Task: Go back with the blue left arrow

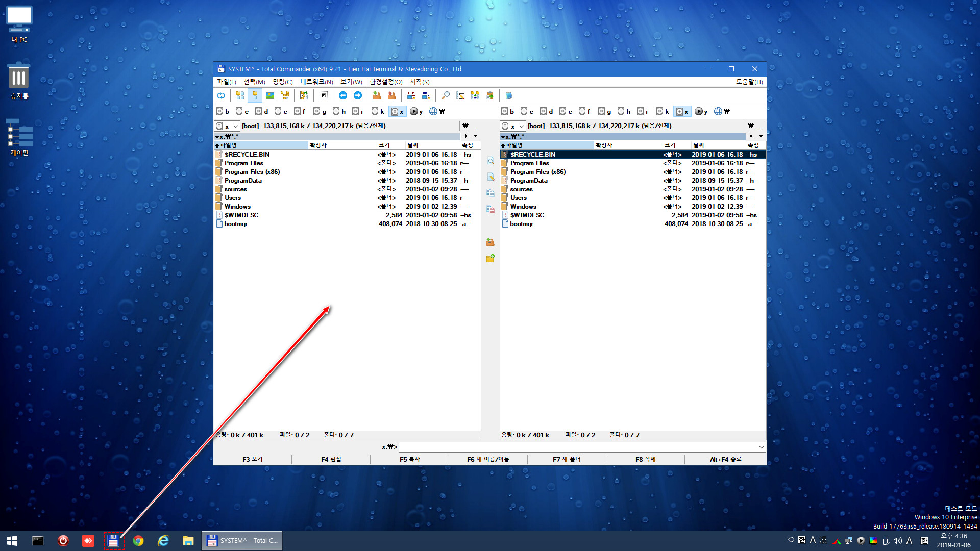Action: coord(343,95)
